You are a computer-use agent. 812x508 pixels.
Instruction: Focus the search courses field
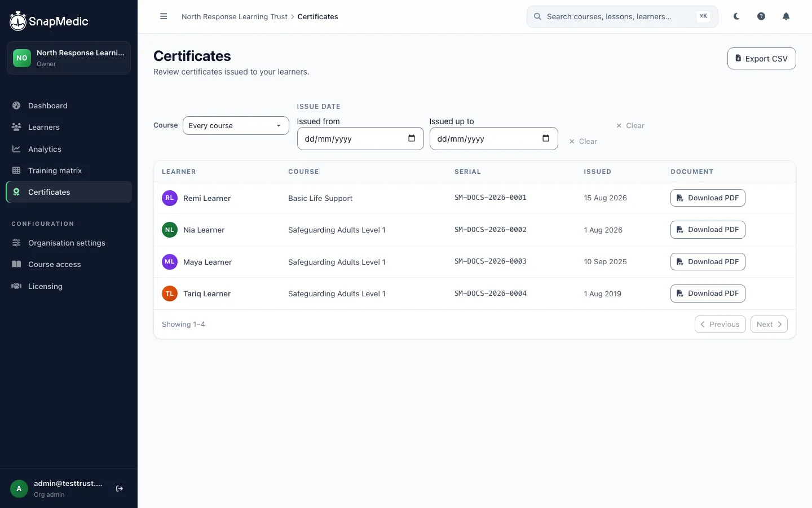click(623, 16)
